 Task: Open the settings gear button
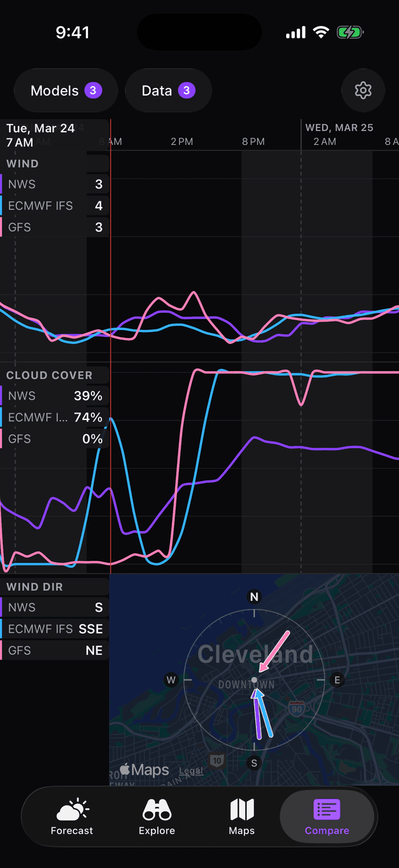pos(363,90)
